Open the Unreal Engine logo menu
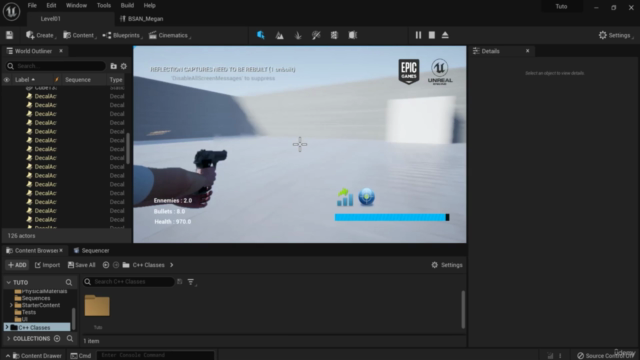Screen dimensions: 640x360 [x=11, y=11]
